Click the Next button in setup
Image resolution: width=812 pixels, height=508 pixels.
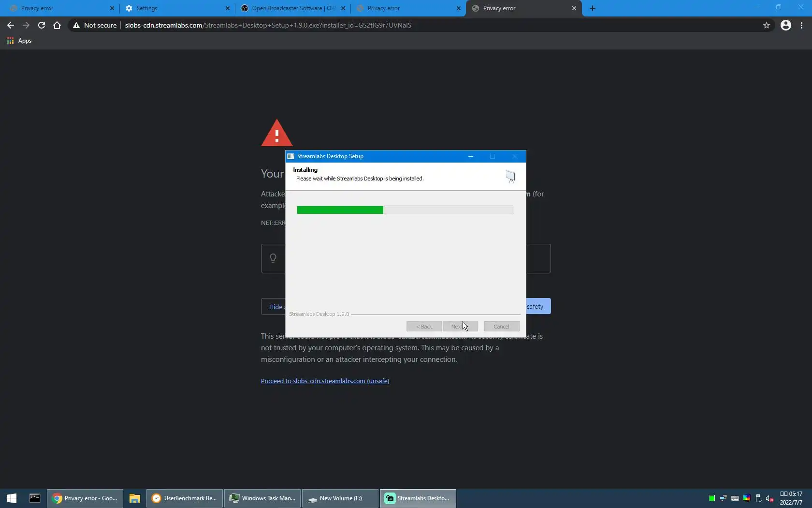pos(460,327)
